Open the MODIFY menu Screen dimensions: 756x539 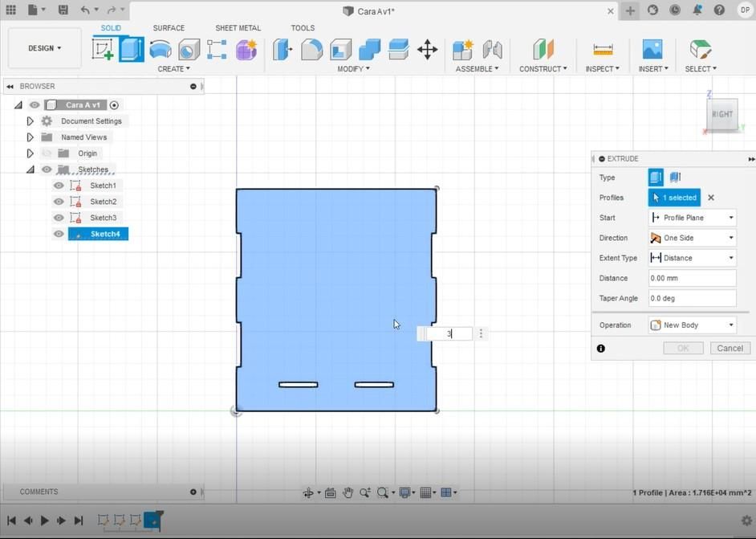[x=353, y=69]
